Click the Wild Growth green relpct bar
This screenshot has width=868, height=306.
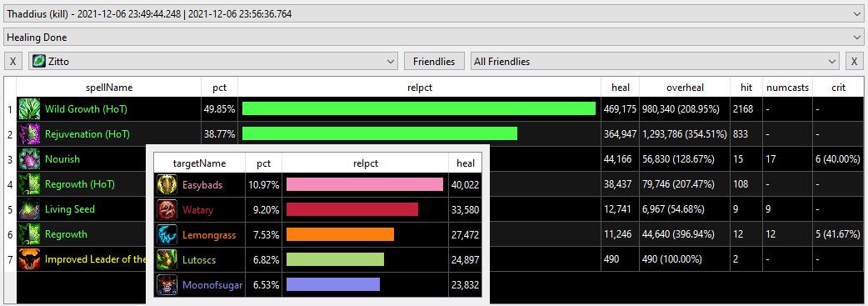419,108
